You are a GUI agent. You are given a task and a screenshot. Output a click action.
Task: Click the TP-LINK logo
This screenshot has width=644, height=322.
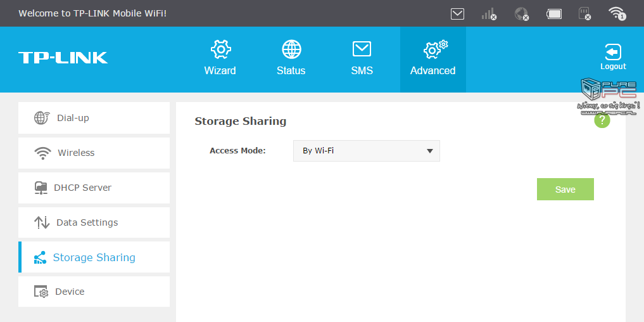[63, 58]
